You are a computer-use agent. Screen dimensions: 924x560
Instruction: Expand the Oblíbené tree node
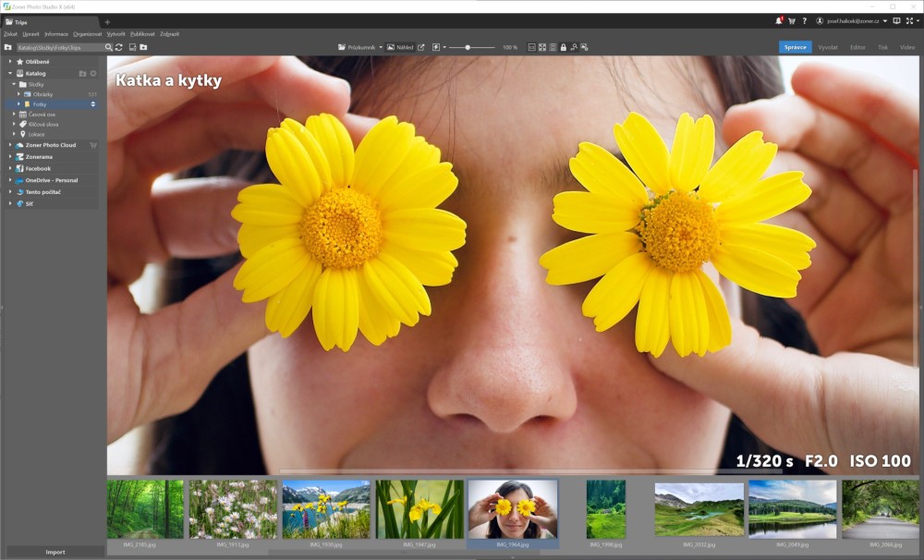[x=10, y=62]
